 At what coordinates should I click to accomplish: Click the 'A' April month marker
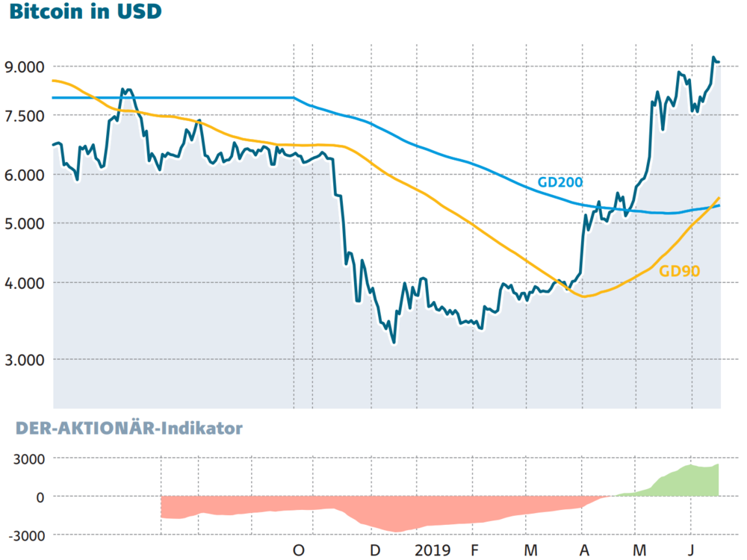point(585,550)
